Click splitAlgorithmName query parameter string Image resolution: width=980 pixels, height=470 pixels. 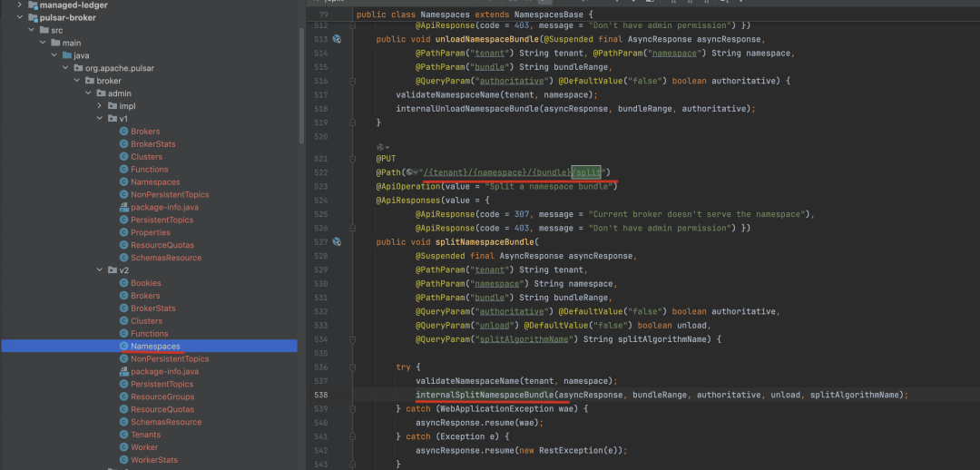coord(524,339)
